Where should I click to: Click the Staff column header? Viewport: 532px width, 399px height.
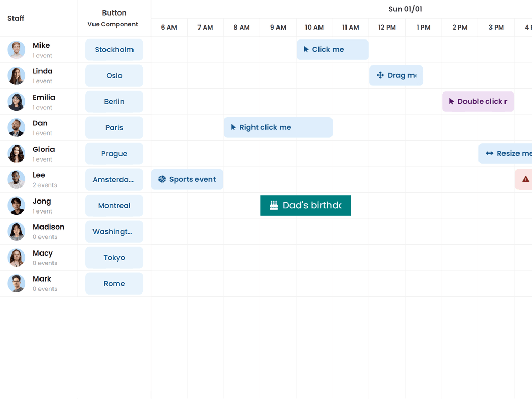16,18
